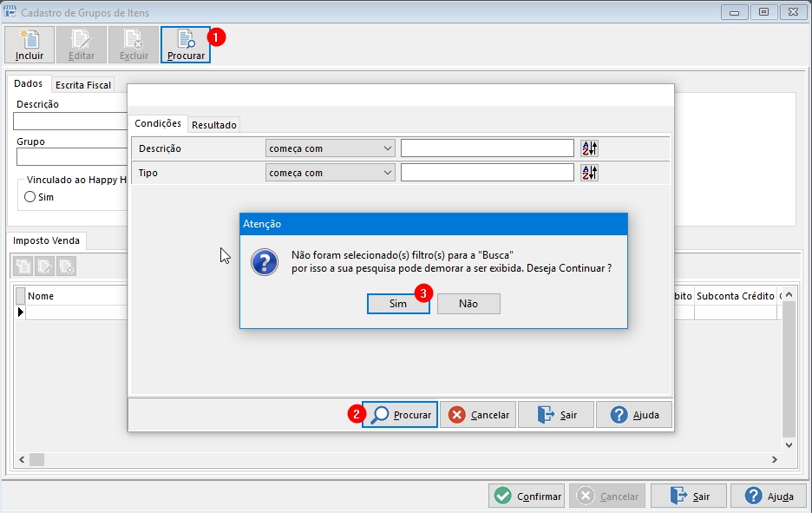812x513 pixels.
Task: Click the grid scroll down arrow
Action: (x=789, y=445)
